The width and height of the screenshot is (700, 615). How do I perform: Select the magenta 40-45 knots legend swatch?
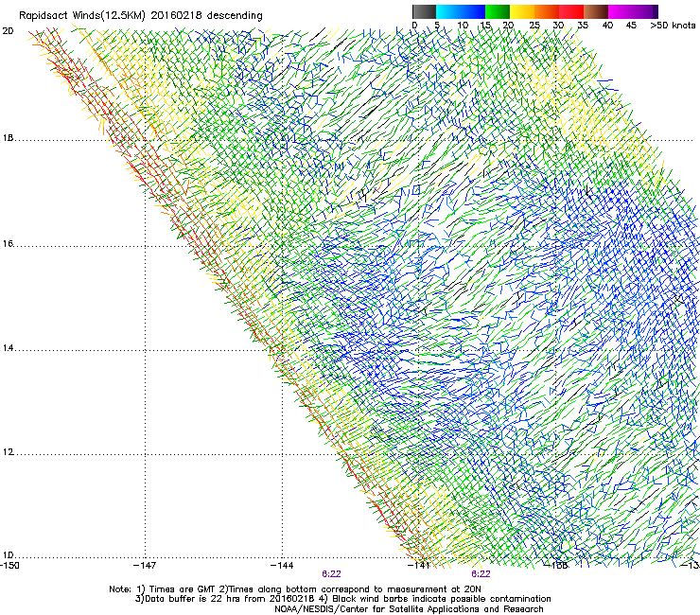621,11
